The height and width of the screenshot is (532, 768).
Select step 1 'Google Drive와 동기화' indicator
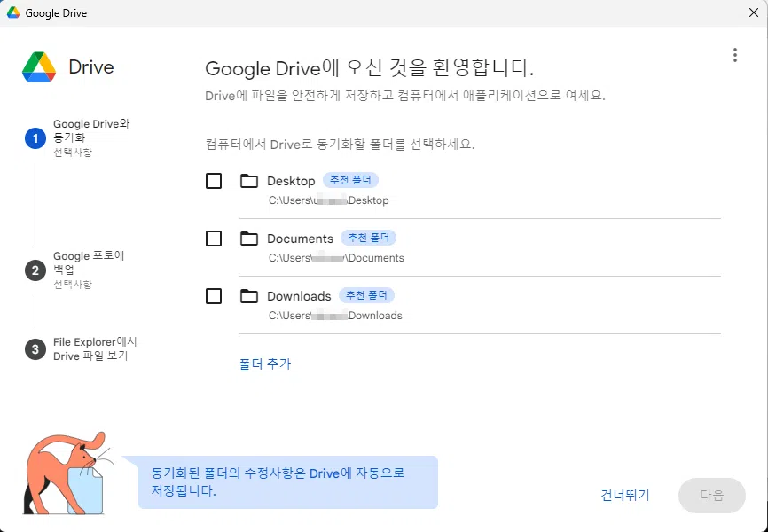[x=34, y=138]
